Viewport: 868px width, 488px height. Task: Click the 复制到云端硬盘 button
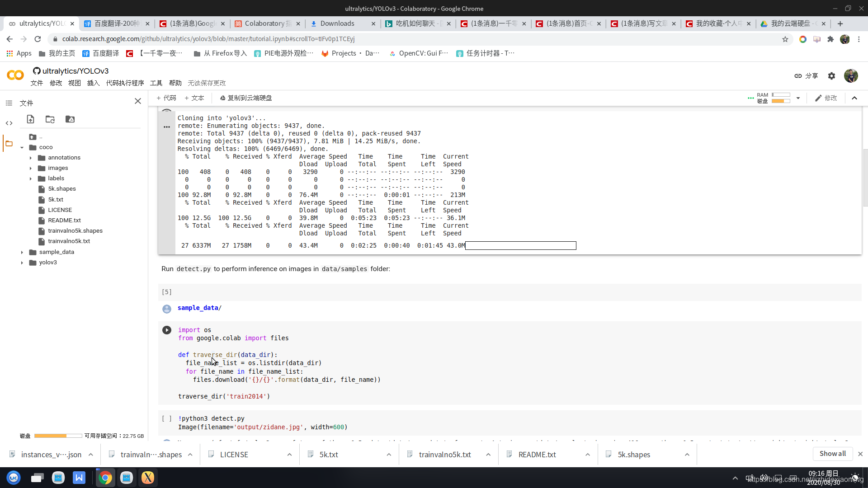(245, 98)
